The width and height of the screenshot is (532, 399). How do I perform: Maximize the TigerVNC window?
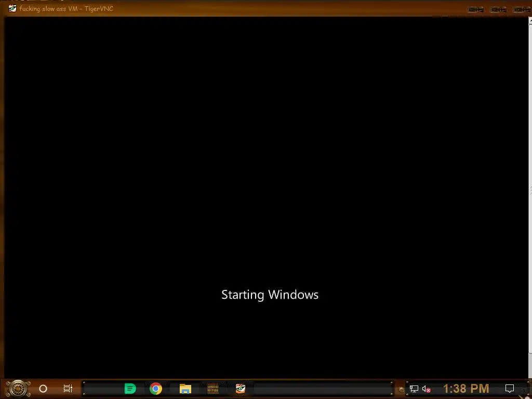(498, 9)
